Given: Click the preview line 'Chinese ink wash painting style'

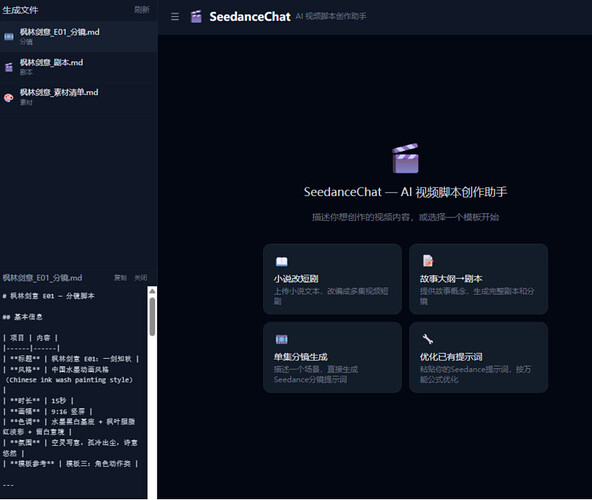Looking at the screenshot, I should (69, 380).
